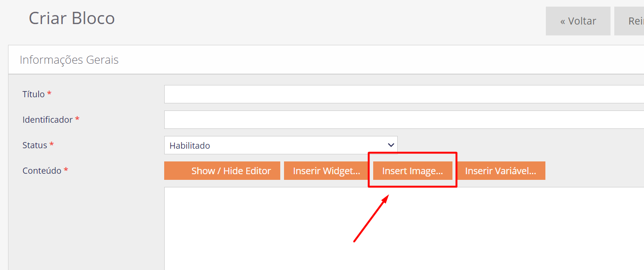The image size is (644, 270).
Task: Click the Criar Bloco page heading
Action: (x=72, y=18)
